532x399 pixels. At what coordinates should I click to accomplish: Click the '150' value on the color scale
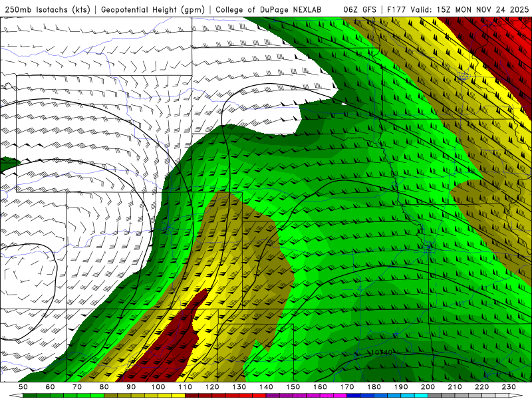click(293, 387)
